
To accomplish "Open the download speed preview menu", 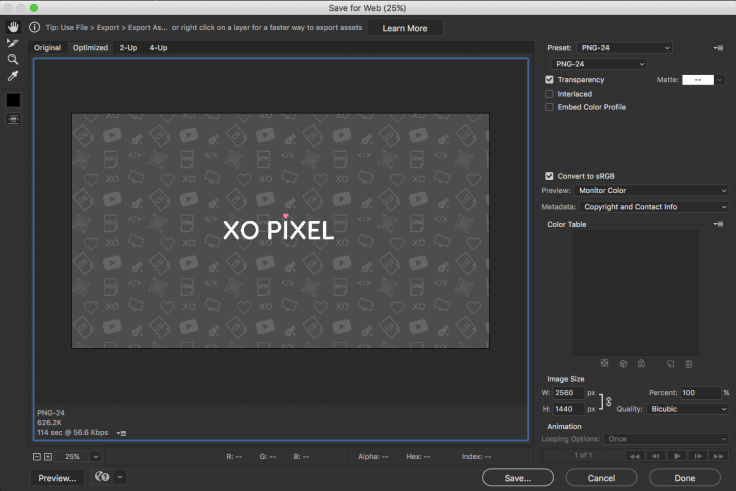I will coord(122,433).
